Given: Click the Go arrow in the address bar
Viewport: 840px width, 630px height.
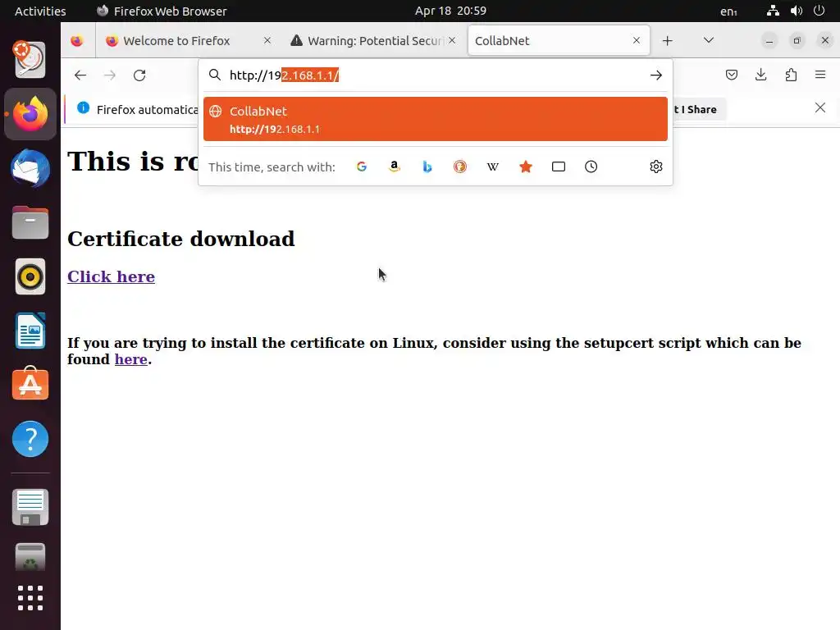Looking at the screenshot, I should click(655, 75).
